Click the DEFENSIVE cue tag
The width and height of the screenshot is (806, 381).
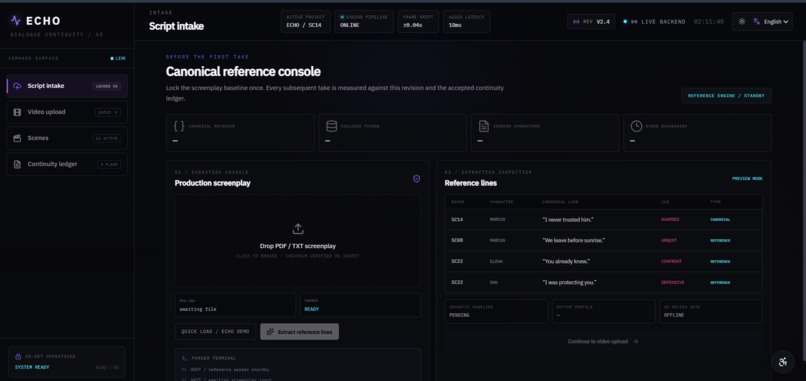672,282
